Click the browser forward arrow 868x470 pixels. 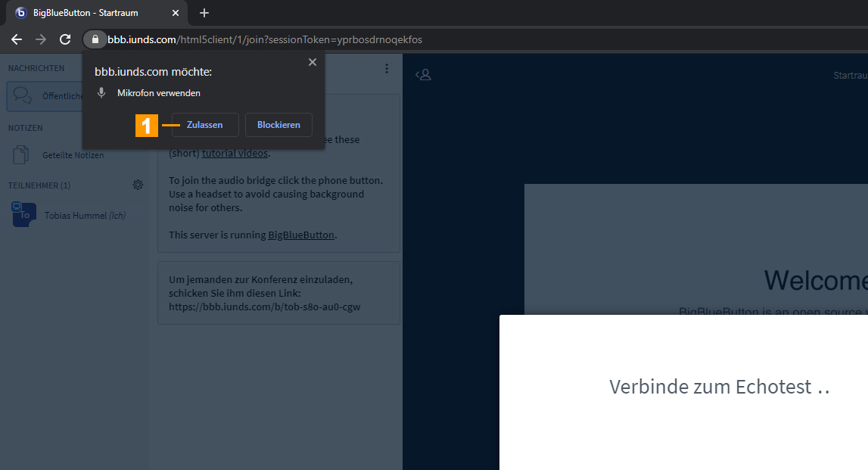tap(41, 39)
